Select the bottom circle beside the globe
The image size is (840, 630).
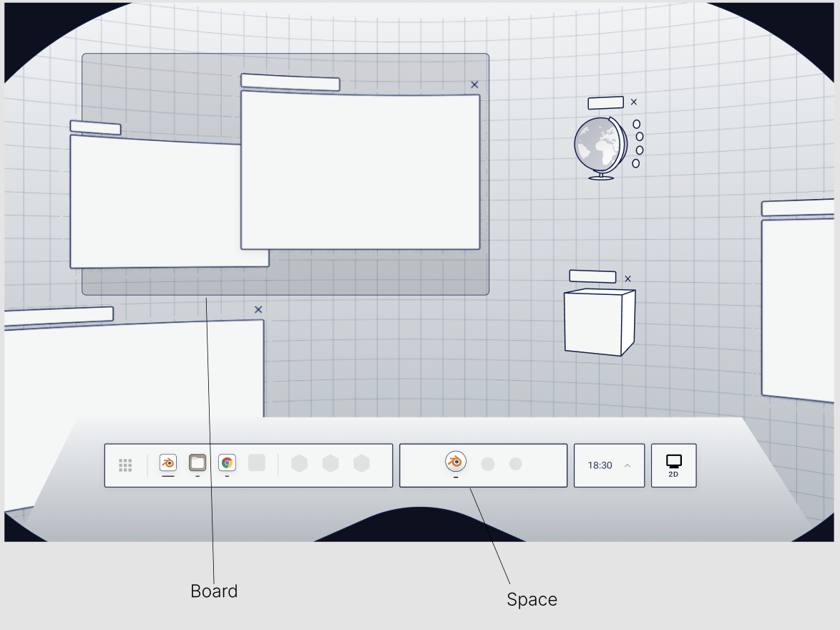coord(635,163)
